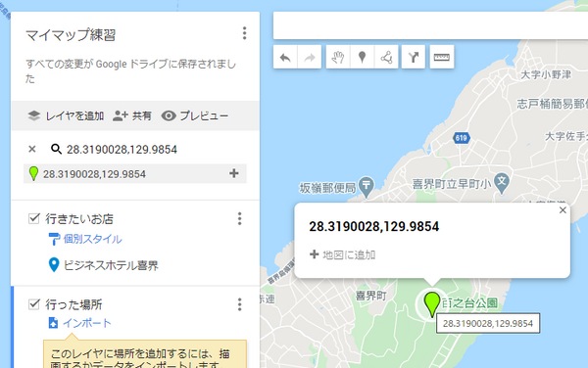Image resolution: width=588 pixels, height=368 pixels.
Task: Open the プレビュー preview
Action: (195, 116)
